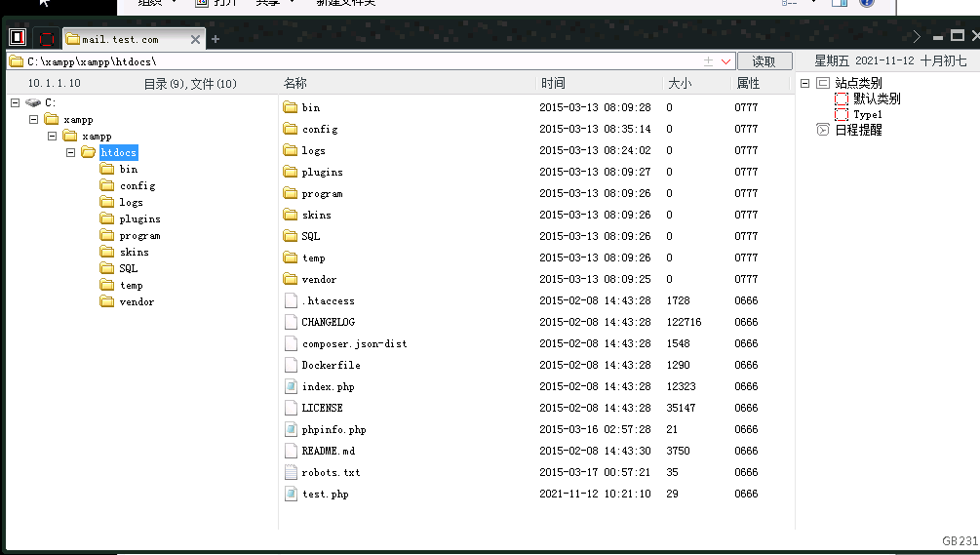Sort by 时间 column header

(553, 83)
